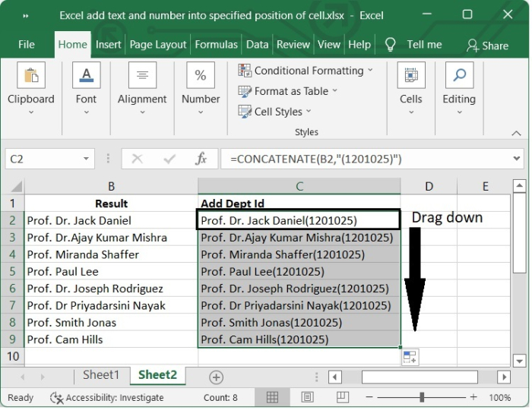Open the Cell Styles menu
The image size is (532, 410).
(x=274, y=112)
